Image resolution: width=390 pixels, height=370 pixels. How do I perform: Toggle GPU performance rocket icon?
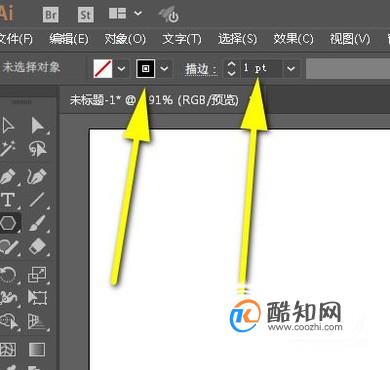click(x=169, y=15)
